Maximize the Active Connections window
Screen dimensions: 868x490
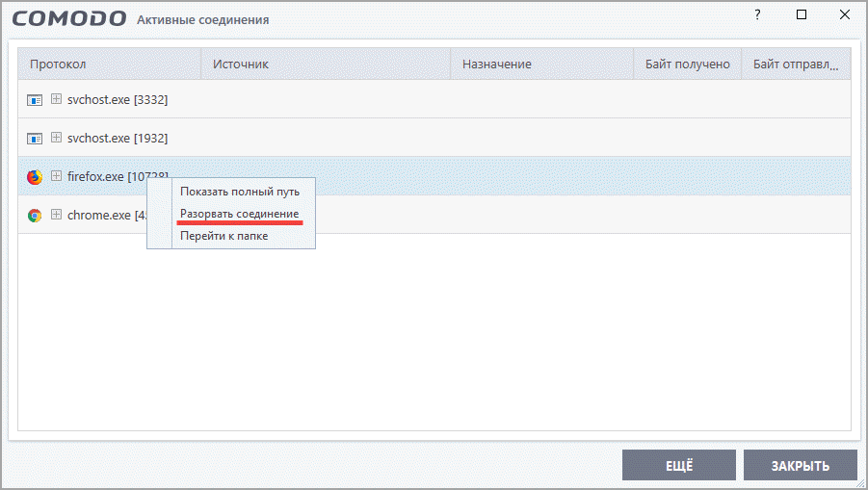(x=802, y=14)
